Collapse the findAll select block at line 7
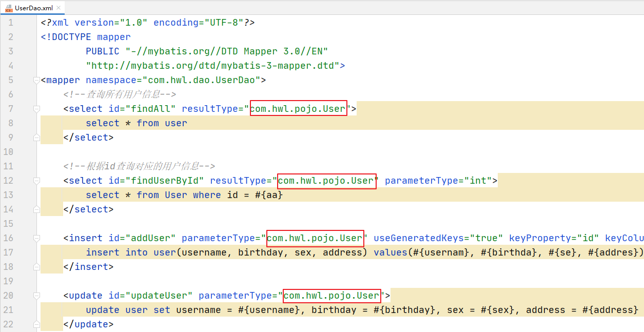Viewport: 644px width, 332px height. click(36, 109)
